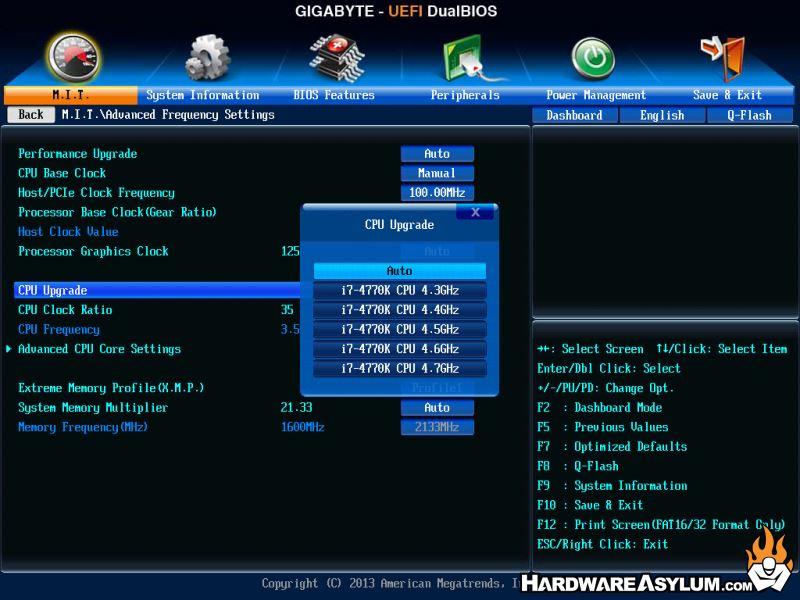Click the ESC/Right Click: Exit help line
Image resolution: width=800 pixels, height=600 pixels.
click(x=603, y=544)
